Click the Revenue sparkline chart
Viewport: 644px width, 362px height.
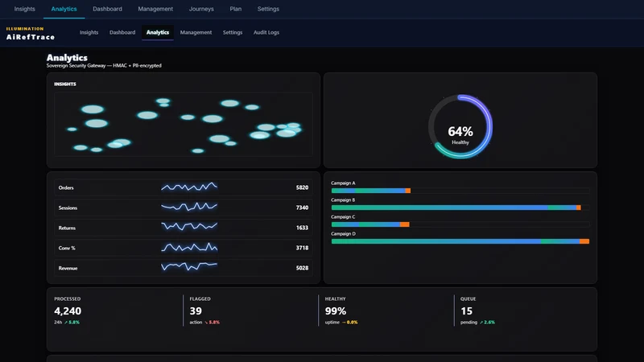[189, 266]
